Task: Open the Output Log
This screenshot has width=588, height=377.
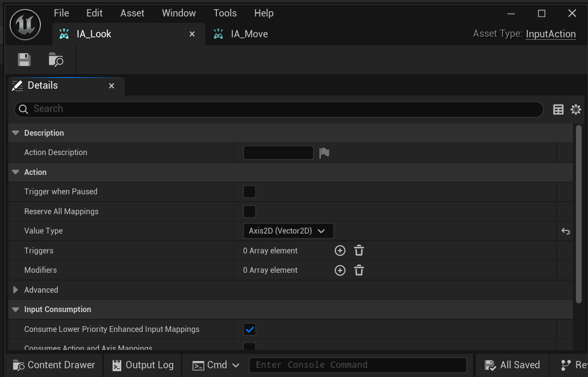Action: pos(143,365)
